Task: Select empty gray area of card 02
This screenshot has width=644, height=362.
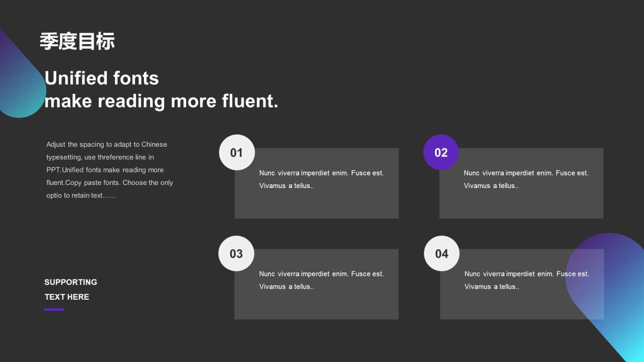Action: pos(521,205)
